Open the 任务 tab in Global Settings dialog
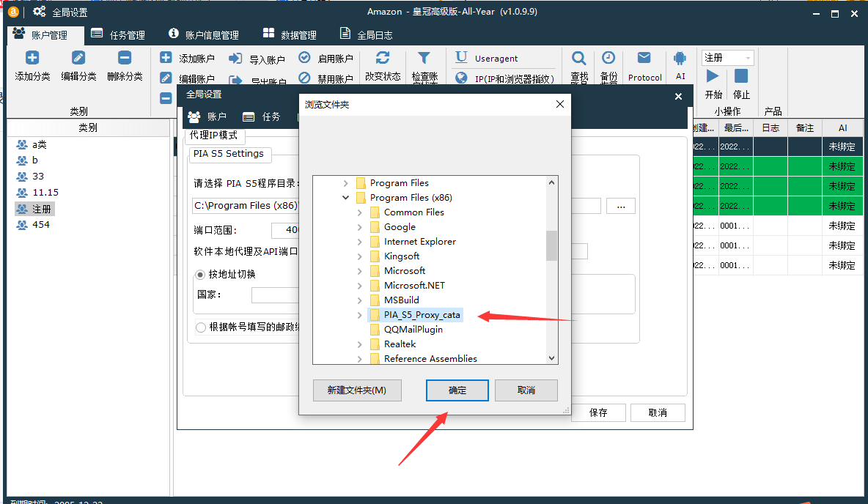The height and width of the screenshot is (504, 868). click(x=262, y=116)
